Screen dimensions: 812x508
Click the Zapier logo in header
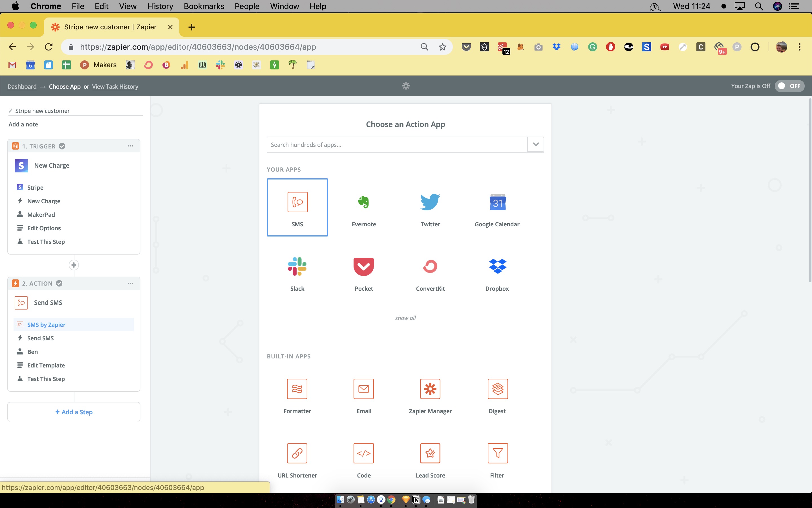406,86
